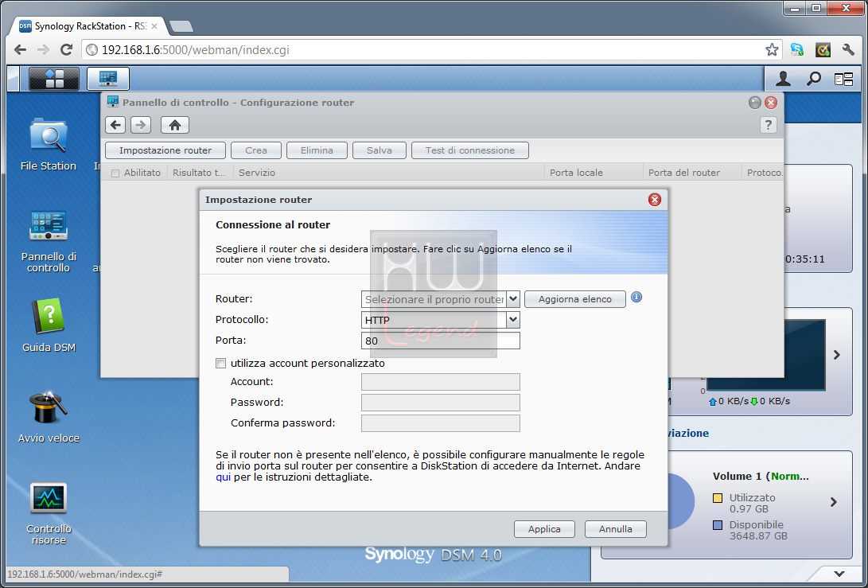Return to Control Panel home

pyautogui.click(x=175, y=125)
